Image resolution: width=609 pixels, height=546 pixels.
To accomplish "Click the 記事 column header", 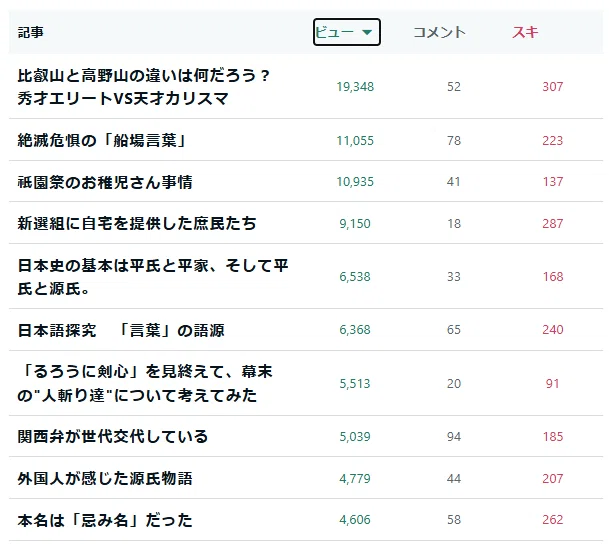I will tap(30, 32).
